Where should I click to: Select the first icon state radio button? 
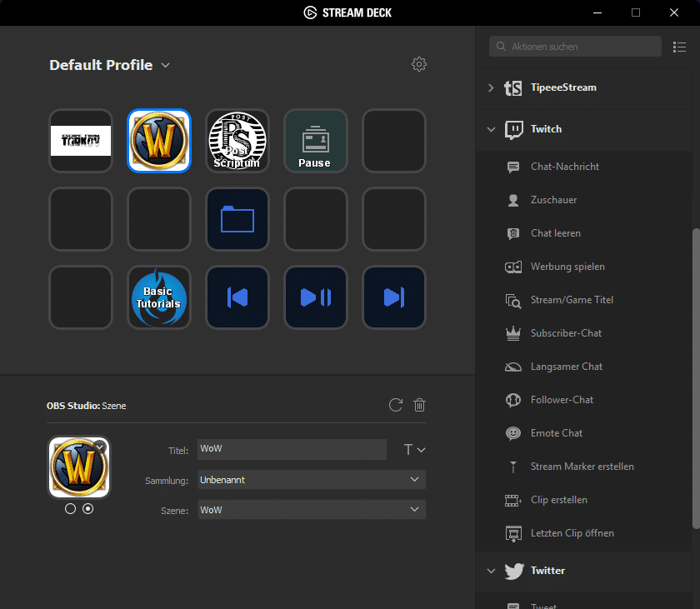70,508
